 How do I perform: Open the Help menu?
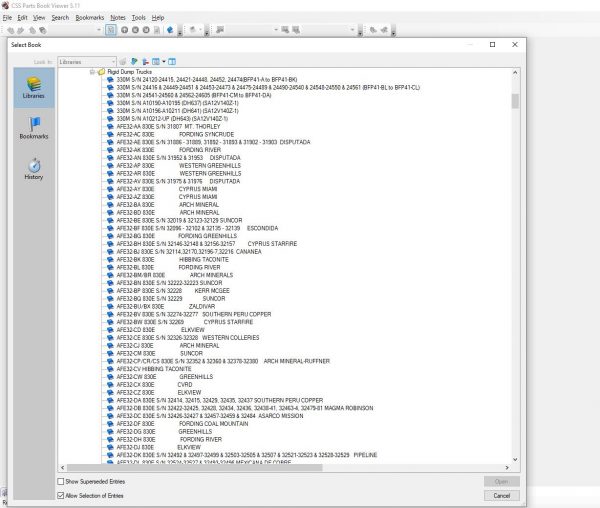tap(158, 18)
